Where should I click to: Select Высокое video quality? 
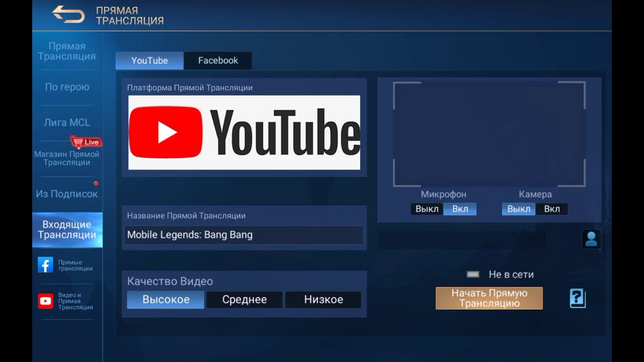(166, 300)
